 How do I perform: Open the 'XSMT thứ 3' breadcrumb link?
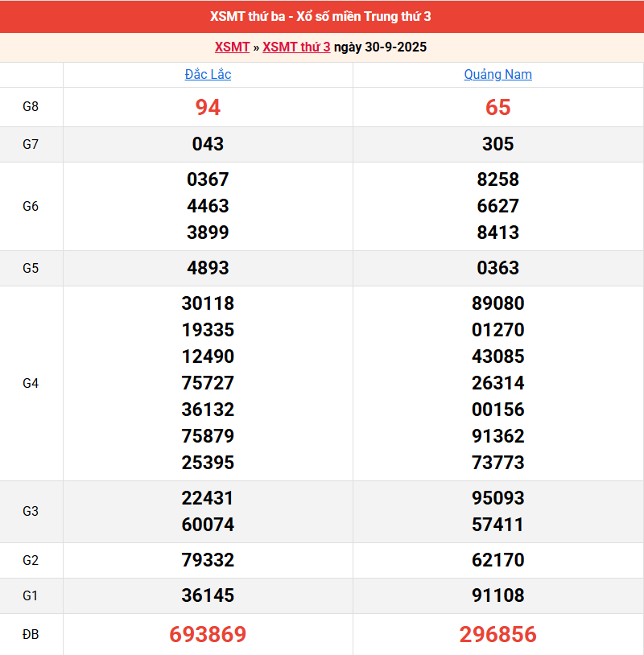[x=296, y=47]
